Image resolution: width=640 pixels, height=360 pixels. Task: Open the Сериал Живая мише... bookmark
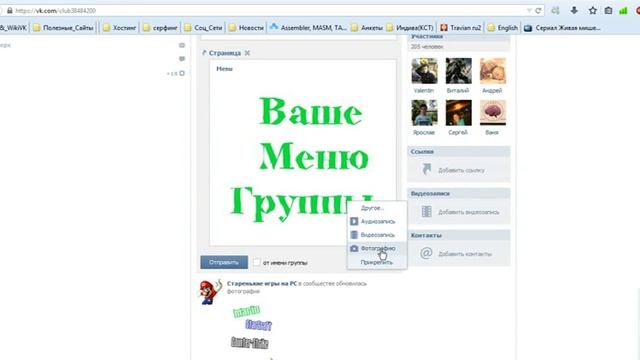pos(562,28)
